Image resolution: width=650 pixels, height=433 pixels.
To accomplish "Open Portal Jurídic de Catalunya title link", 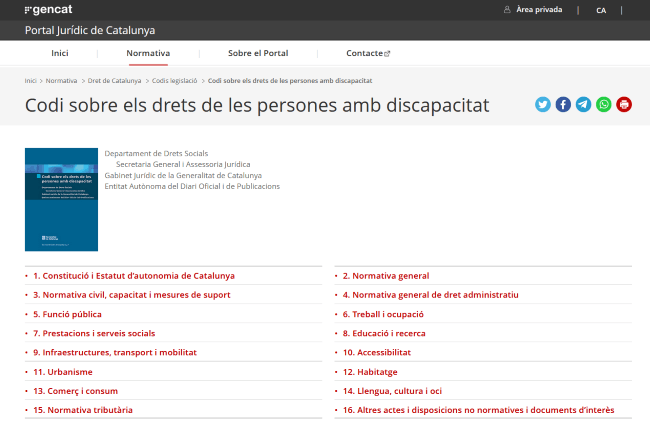I will point(90,30).
